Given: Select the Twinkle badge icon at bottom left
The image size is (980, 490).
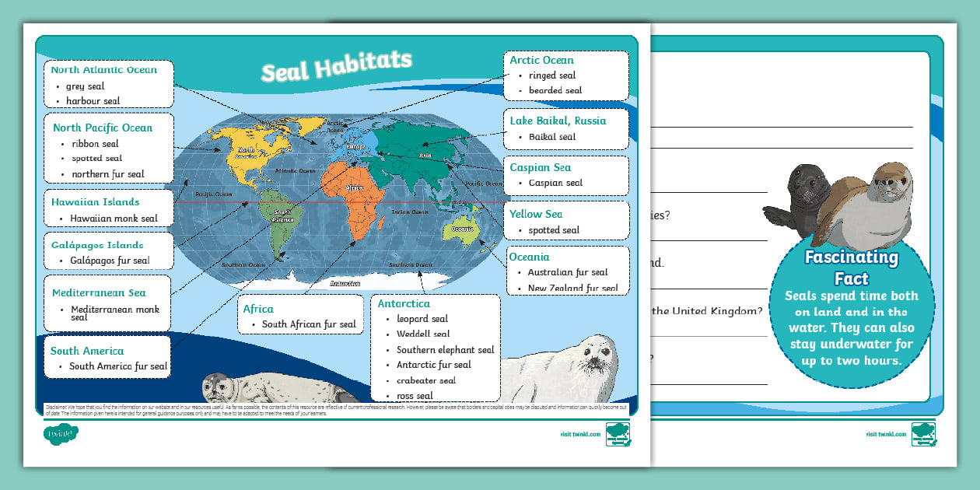Looking at the screenshot, I should [x=62, y=435].
